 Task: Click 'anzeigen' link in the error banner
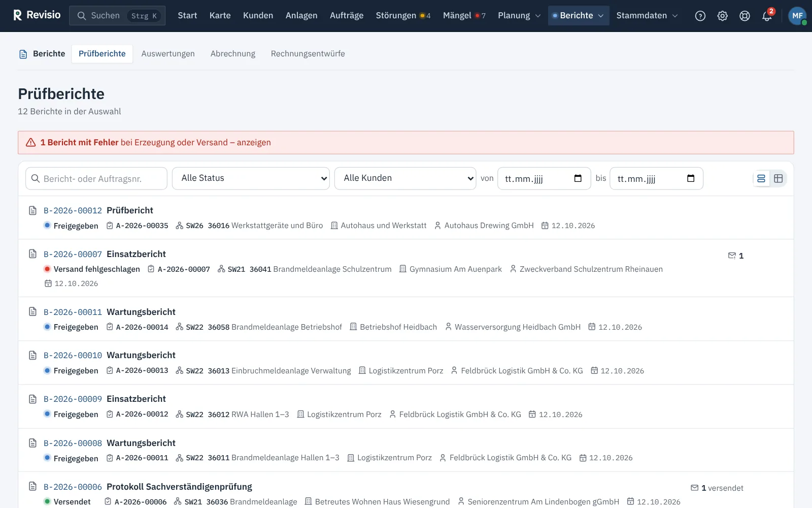(x=254, y=143)
